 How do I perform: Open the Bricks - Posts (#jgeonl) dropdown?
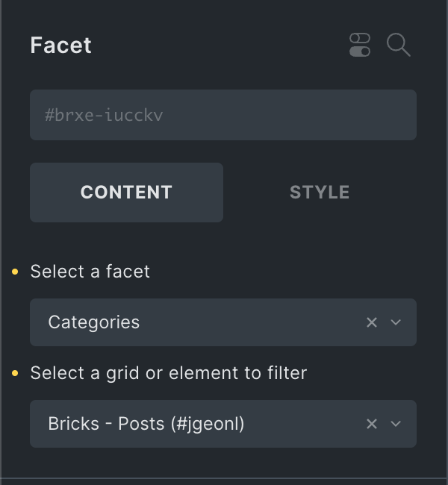194,424
